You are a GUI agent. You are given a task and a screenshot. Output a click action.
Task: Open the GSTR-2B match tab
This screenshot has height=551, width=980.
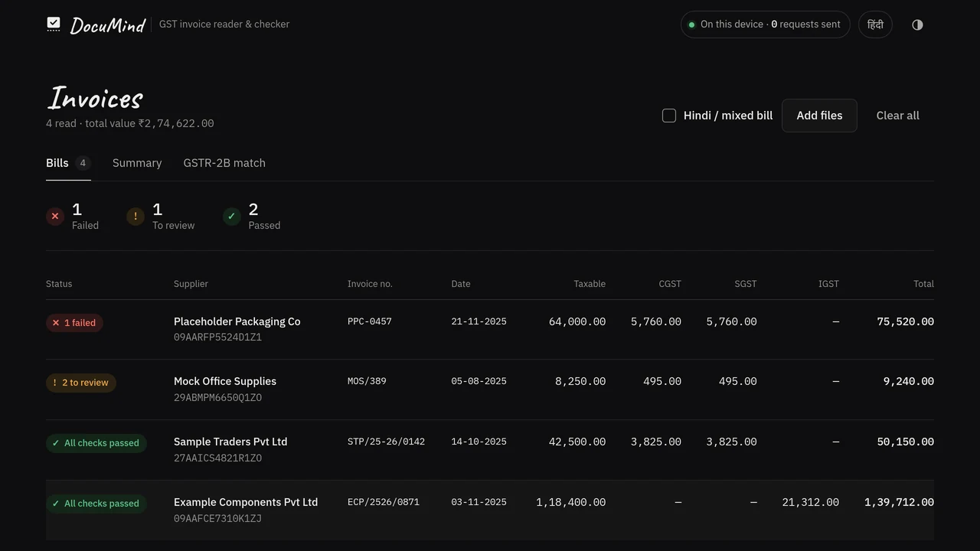click(224, 163)
